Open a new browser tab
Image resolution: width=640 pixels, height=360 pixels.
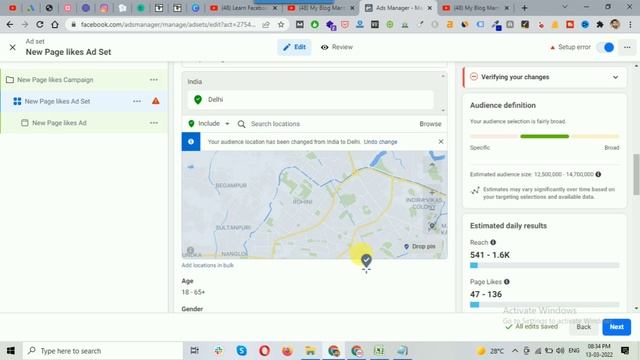524,8
